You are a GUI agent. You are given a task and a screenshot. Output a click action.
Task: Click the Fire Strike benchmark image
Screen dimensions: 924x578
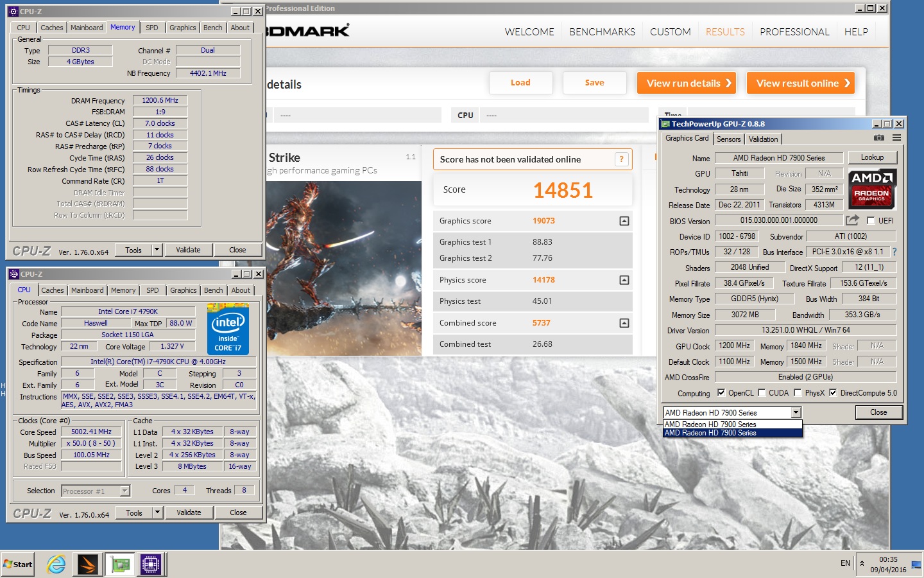(x=344, y=268)
